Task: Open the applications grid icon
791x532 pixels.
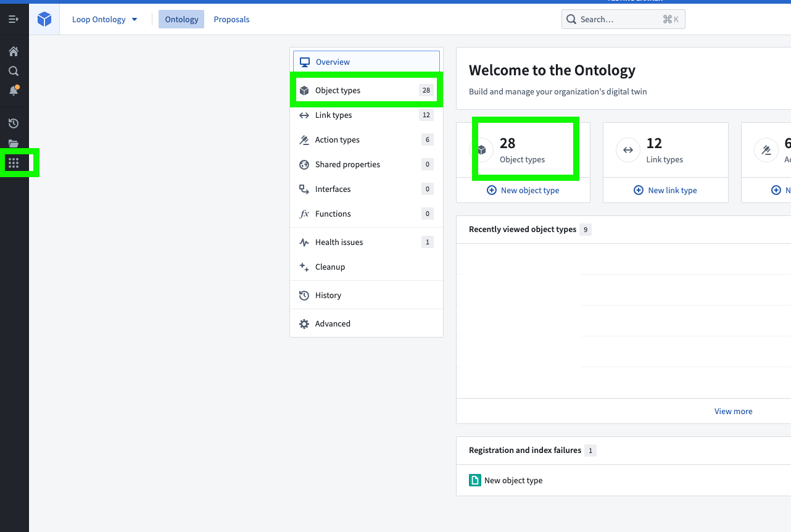Action: (x=14, y=163)
